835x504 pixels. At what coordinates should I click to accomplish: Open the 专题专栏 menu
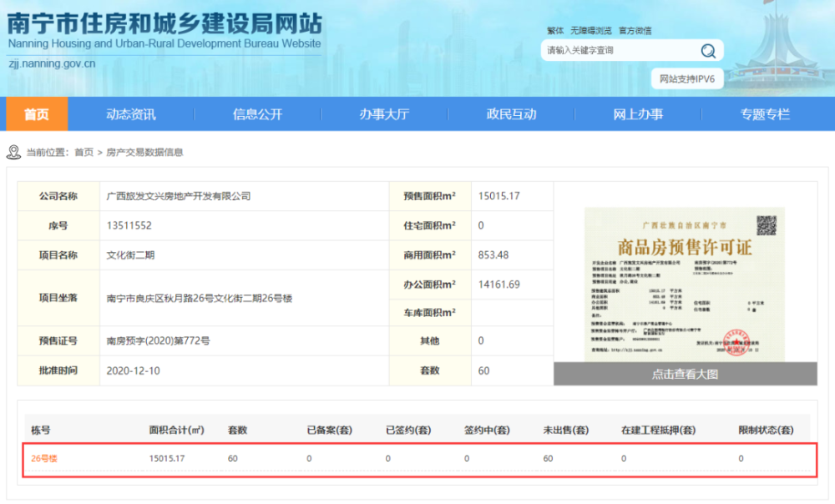[x=765, y=114]
